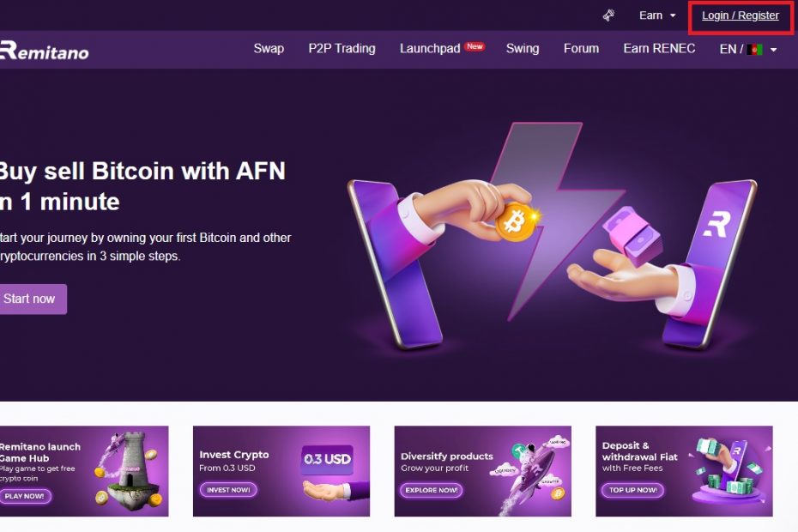Image resolution: width=798 pixels, height=532 pixels.
Task: Open the EN language selector arrow
Action: [774, 50]
